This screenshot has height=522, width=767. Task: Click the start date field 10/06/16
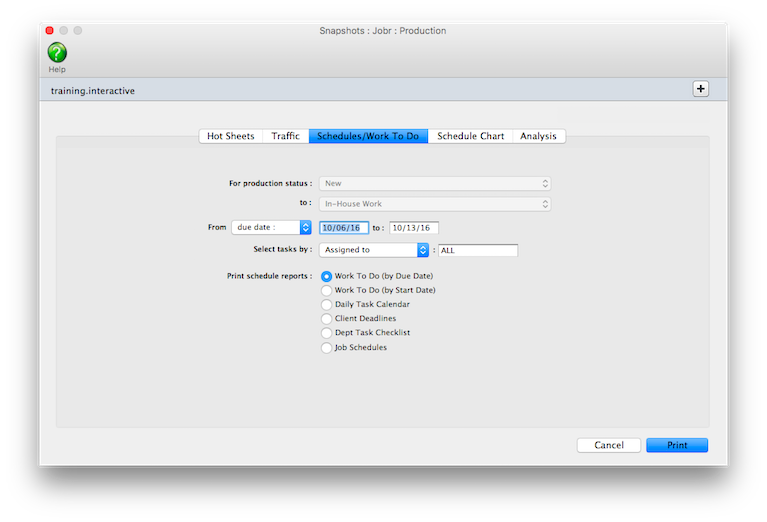[344, 228]
